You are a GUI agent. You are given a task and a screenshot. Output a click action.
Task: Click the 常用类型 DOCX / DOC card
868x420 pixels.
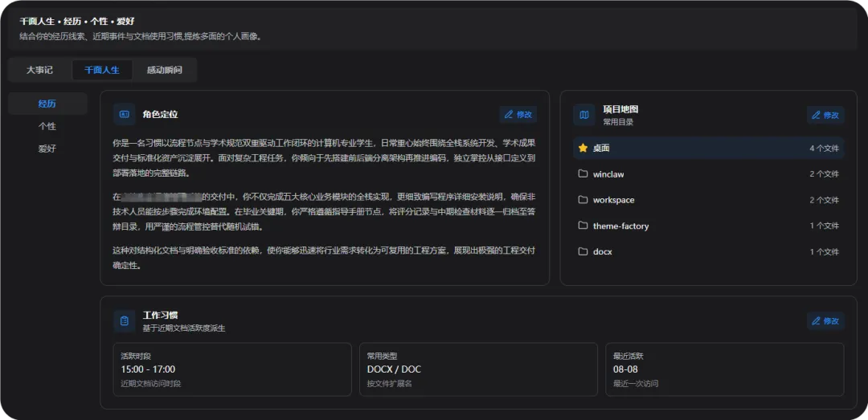(478, 369)
